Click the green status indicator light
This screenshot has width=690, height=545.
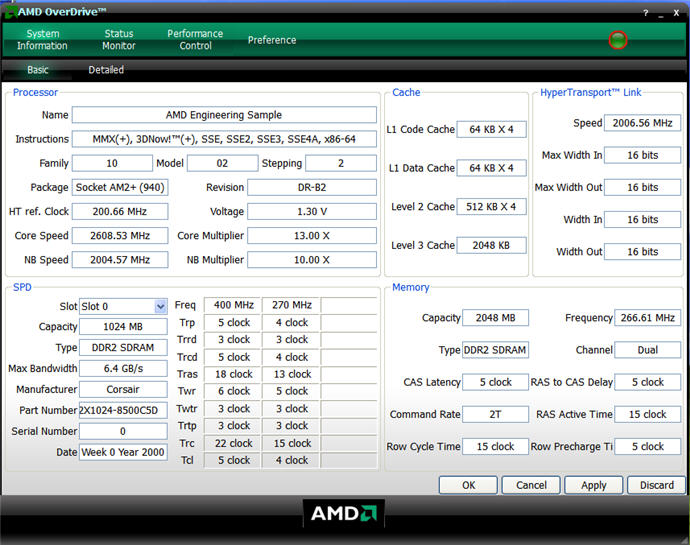click(617, 40)
